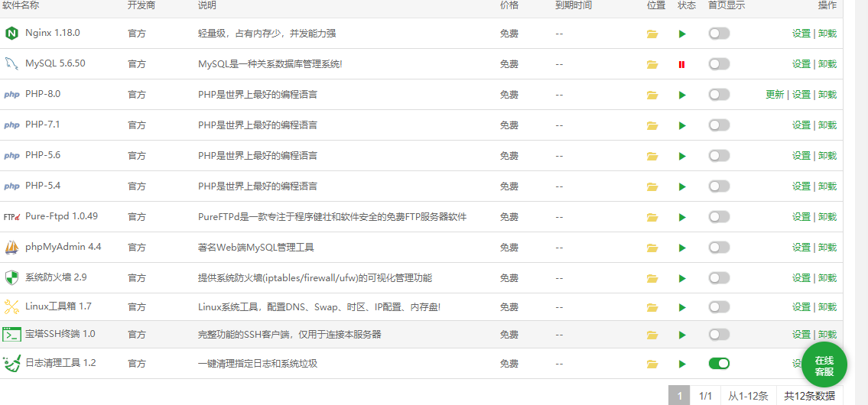Disable homepage display for 日志清理工具 1.2
868x405 pixels.
pyautogui.click(x=719, y=364)
